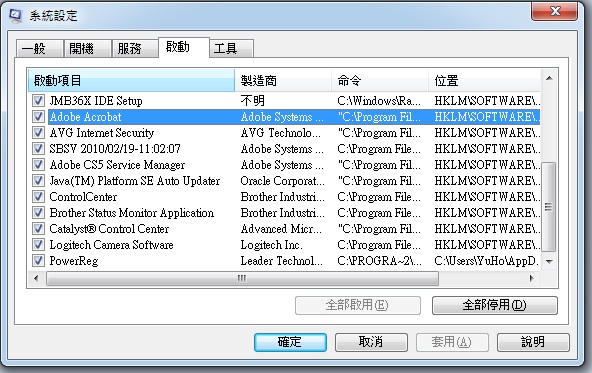592x373 pixels.
Task: Uncheck Logitech Camera Software checkbox
Action: [x=38, y=245]
